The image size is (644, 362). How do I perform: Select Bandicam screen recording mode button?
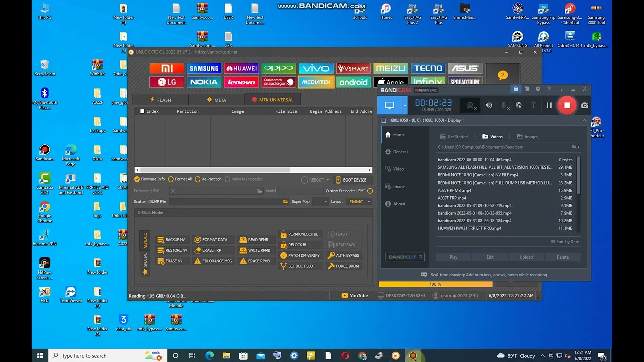[x=389, y=105]
